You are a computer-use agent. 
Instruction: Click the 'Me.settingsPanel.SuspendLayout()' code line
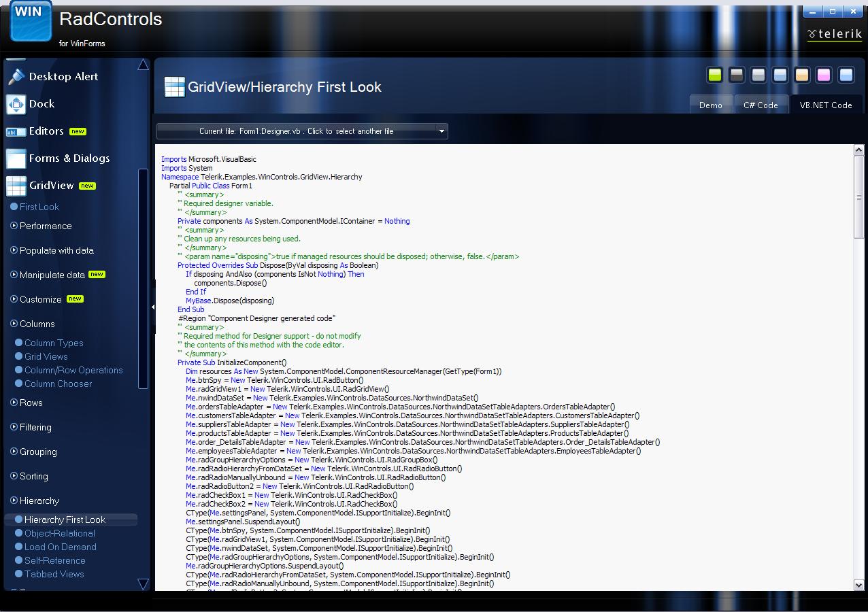pos(243,522)
